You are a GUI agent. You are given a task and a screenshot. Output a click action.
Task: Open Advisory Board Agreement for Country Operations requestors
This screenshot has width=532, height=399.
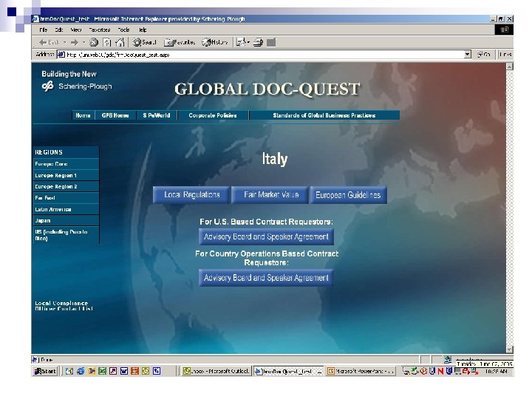266,278
